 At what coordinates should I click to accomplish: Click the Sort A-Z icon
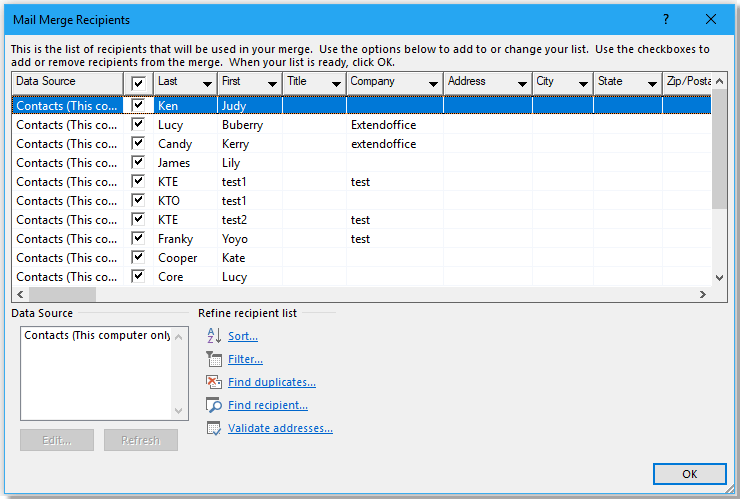click(x=212, y=336)
